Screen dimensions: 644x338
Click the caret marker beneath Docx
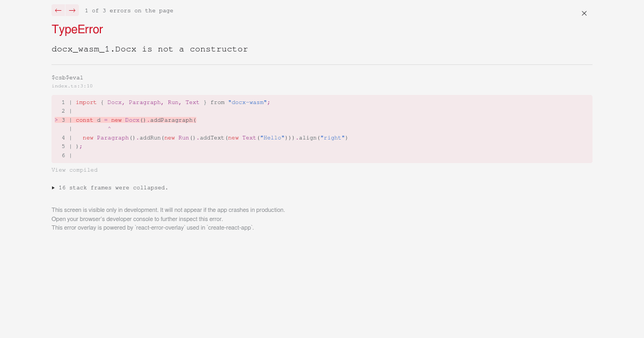tap(109, 129)
